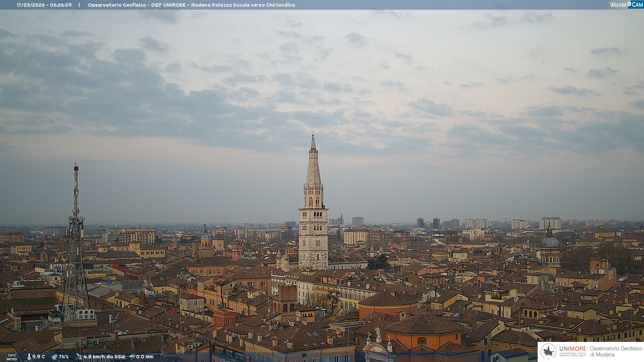Click the 4.8 km/h da SSW wind reading

[x=104, y=357]
